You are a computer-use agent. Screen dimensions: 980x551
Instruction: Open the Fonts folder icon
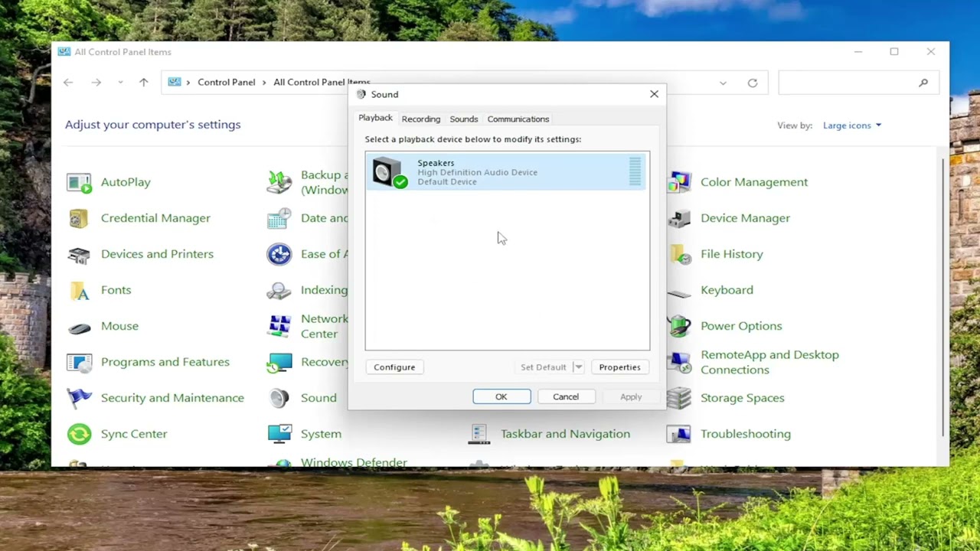pyautogui.click(x=79, y=290)
